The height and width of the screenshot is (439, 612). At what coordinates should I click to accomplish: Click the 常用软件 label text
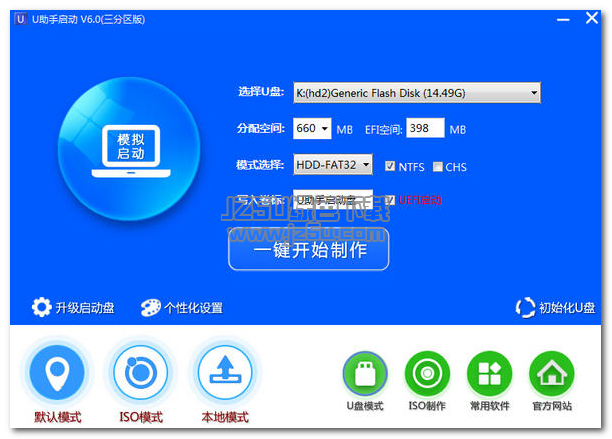(x=490, y=406)
